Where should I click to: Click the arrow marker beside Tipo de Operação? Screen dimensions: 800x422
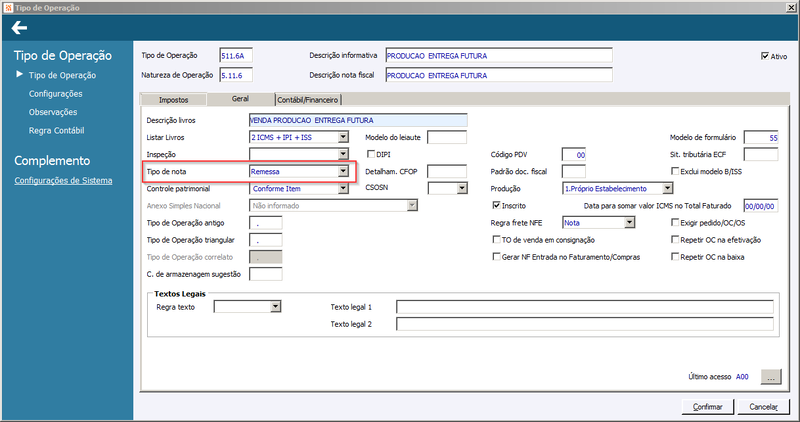coord(19,75)
